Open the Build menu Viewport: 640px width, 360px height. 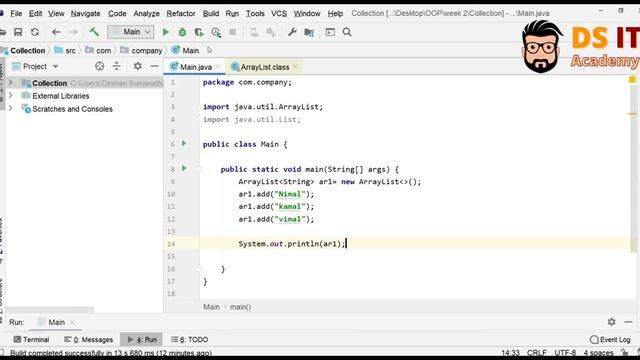click(211, 13)
